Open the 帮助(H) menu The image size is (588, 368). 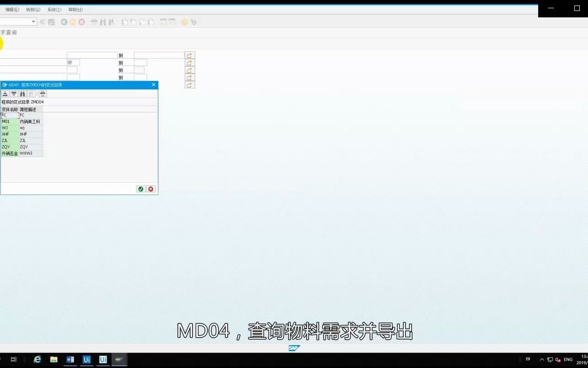(x=75, y=10)
